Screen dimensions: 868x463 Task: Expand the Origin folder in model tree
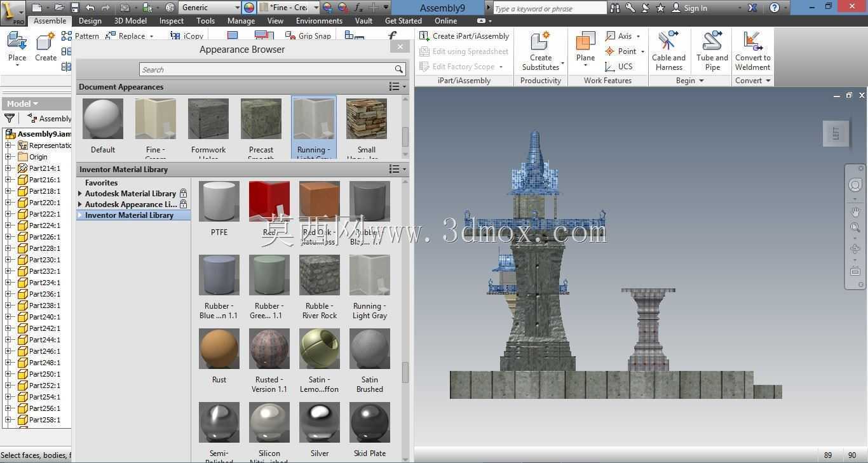pos(8,157)
